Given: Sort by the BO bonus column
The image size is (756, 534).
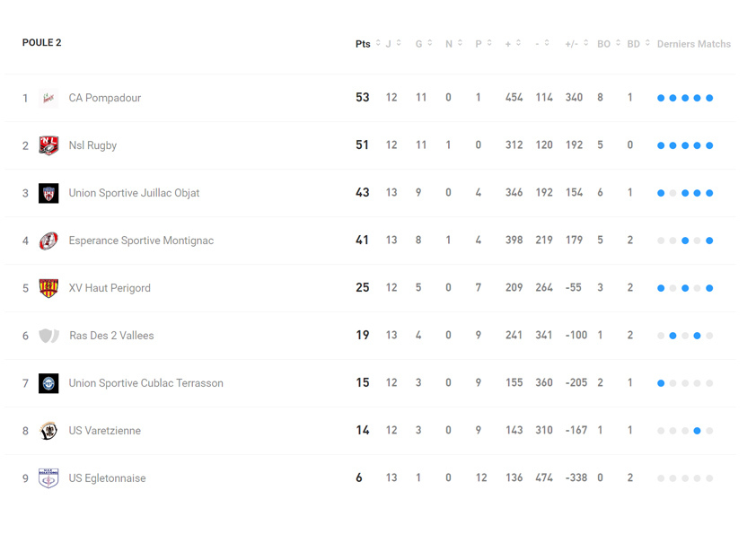Looking at the screenshot, I should click(x=618, y=43).
